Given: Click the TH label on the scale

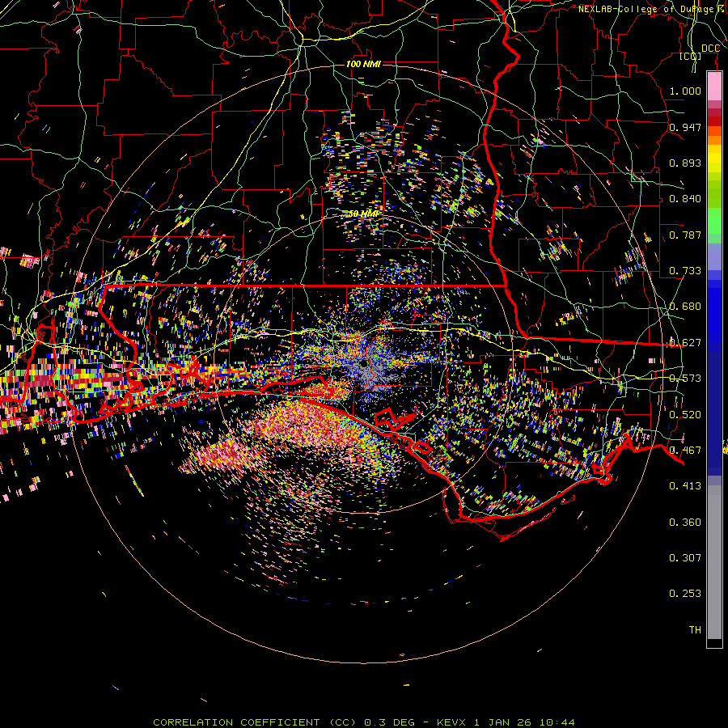Looking at the screenshot, I should click(695, 629).
